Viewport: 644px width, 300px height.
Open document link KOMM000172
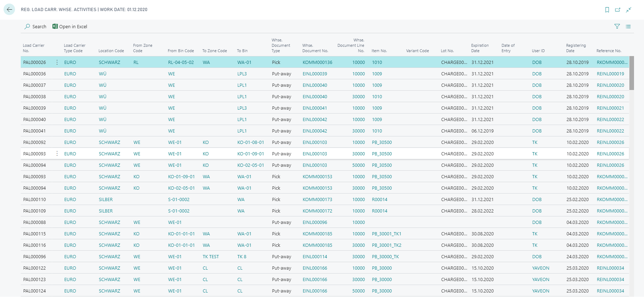317,211
